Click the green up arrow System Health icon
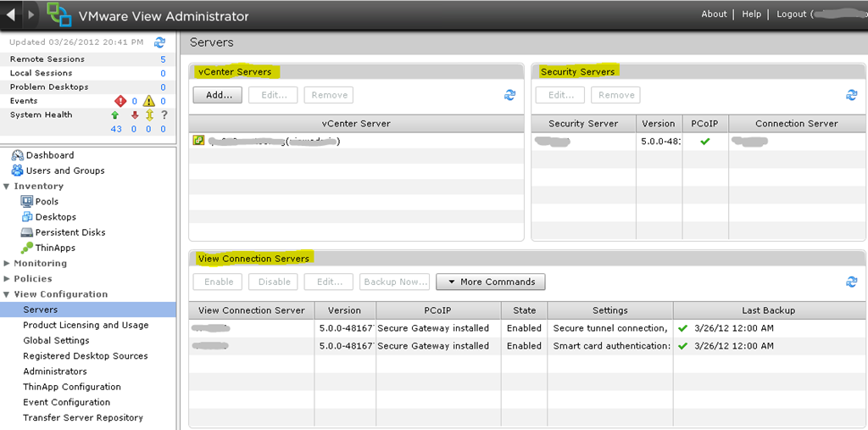The height and width of the screenshot is (430, 868). pyautogui.click(x=114, y=115)
